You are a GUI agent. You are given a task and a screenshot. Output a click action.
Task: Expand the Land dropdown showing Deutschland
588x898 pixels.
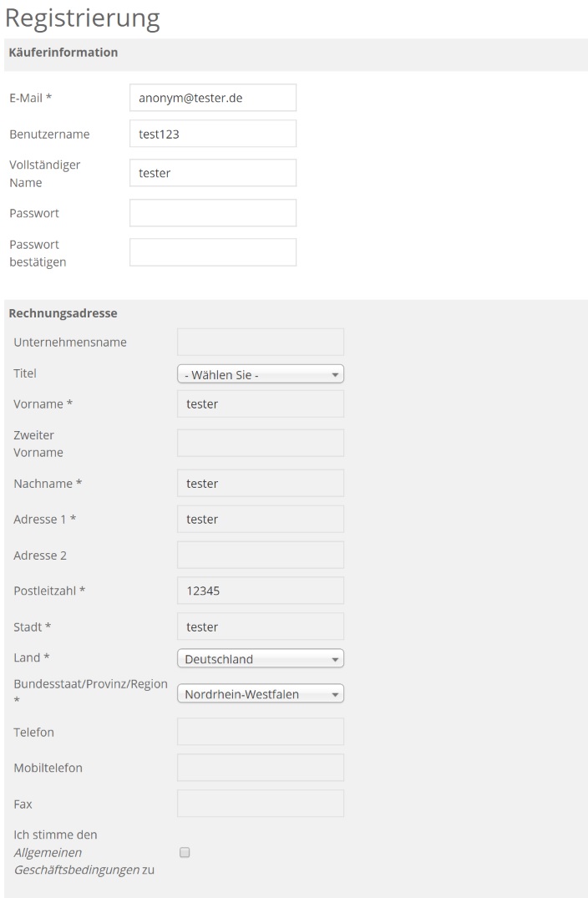[x=261, y=659]
